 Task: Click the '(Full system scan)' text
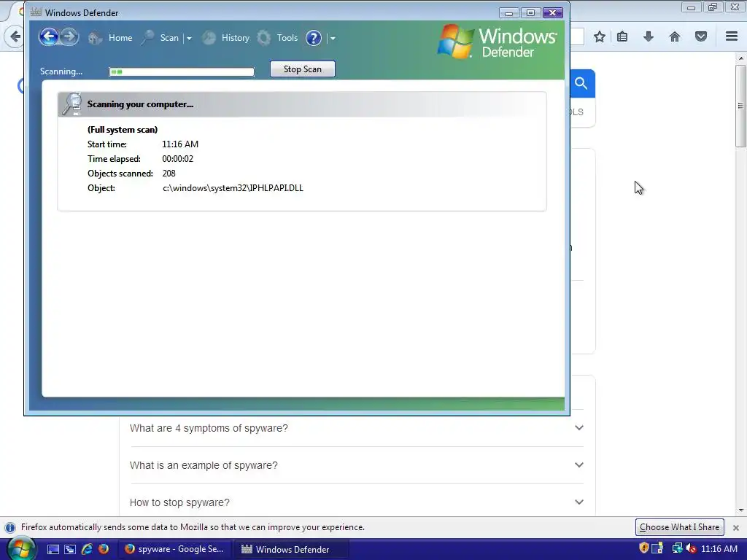coord(123,130)
